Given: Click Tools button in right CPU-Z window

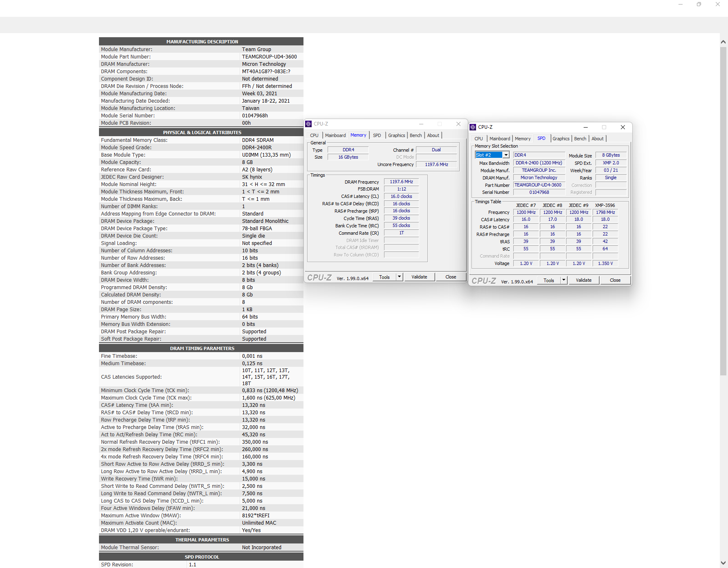Looking at the screenshot, I should 549,280.
